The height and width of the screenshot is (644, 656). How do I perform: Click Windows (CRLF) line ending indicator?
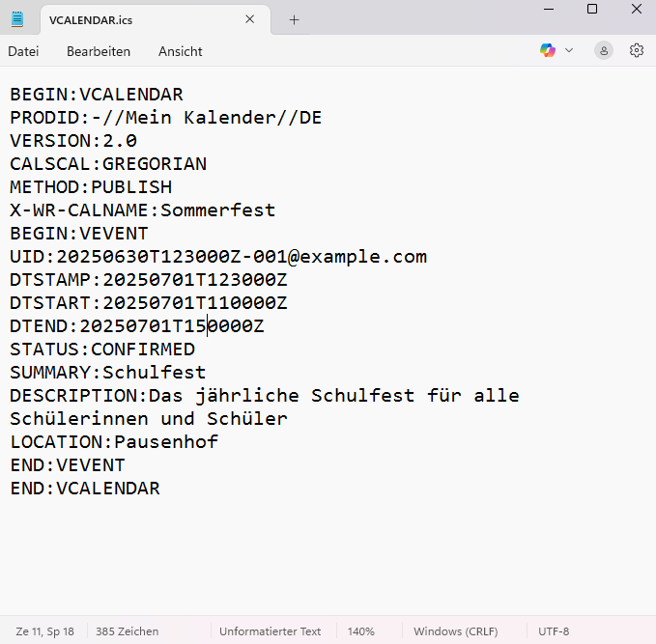[456, 631]
